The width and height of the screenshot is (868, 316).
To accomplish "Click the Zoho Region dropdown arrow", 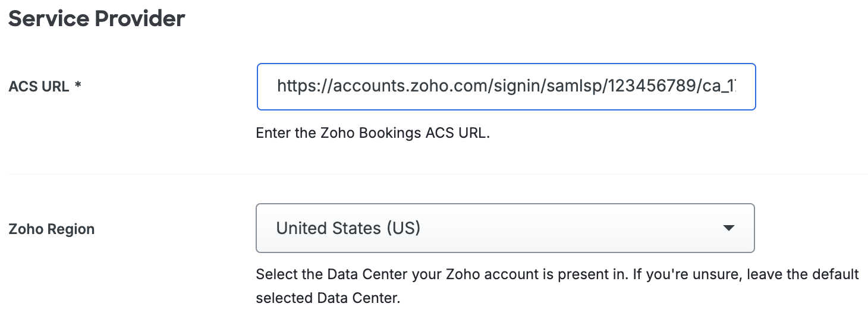I will pyautogui.click(x=728, y=228).
